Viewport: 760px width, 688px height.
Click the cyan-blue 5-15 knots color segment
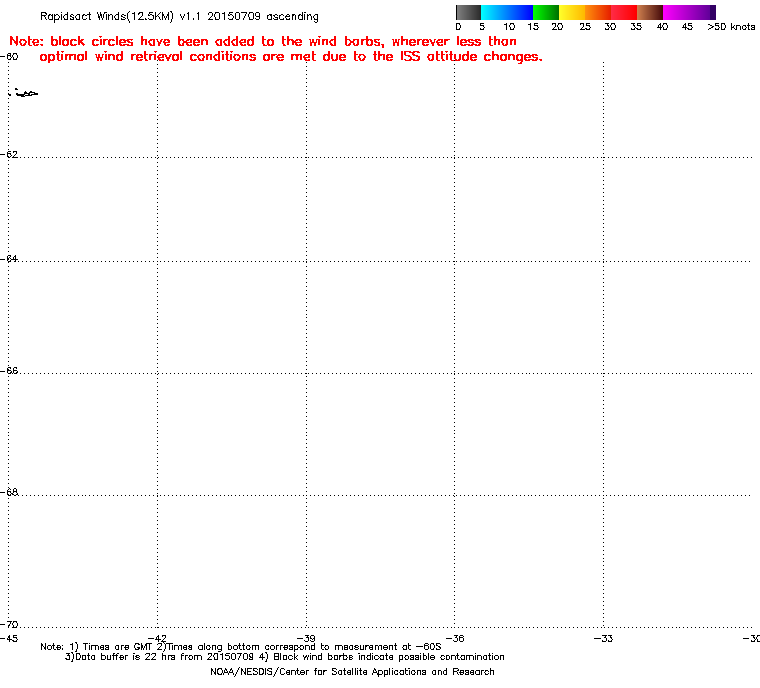(507, 12)
